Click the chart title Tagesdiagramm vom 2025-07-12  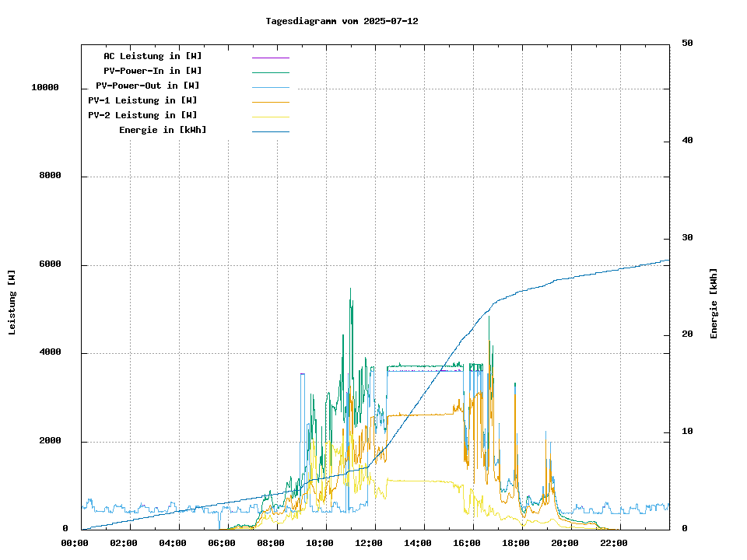342,21
